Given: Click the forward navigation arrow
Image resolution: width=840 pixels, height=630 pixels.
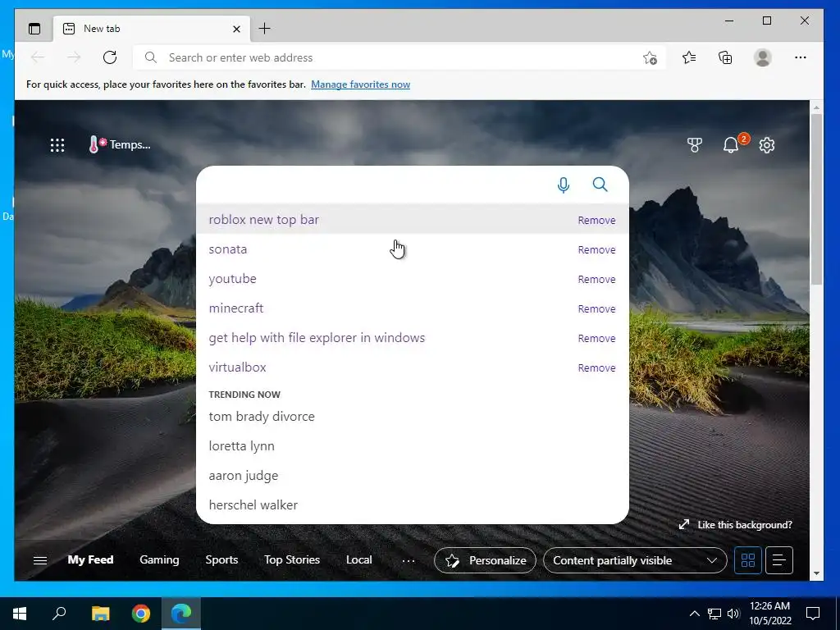Looking at the screenshot, I should (74, 57).
